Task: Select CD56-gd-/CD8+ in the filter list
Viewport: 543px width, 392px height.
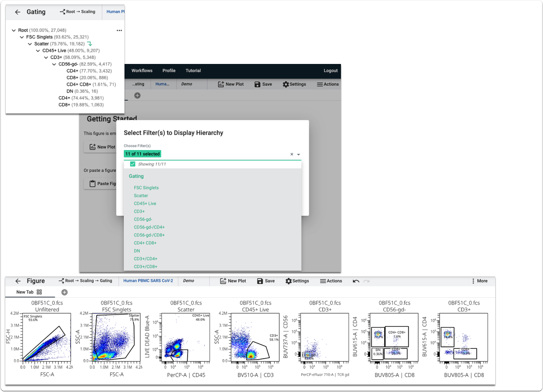Action: click(x=149, y=235)
